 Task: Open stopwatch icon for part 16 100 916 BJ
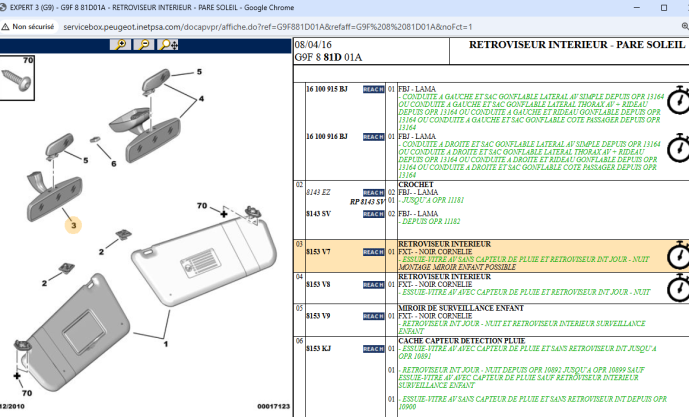(x=677, y=149)
